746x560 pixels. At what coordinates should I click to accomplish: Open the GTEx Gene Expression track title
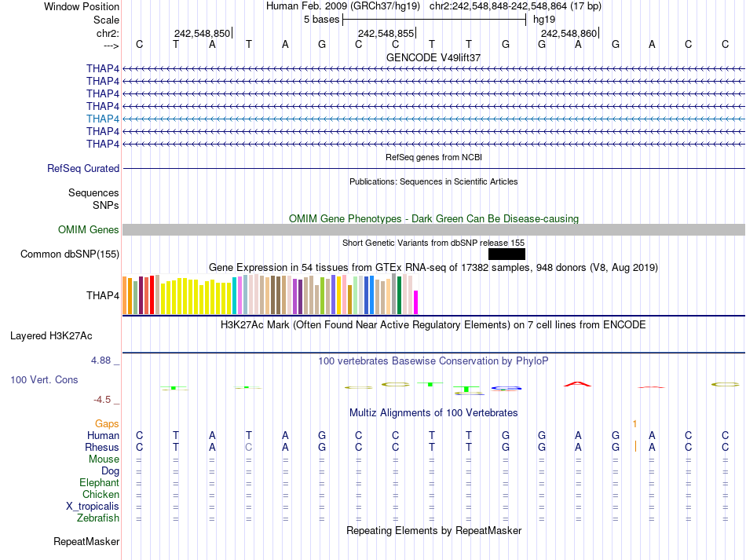pos(433,267)
